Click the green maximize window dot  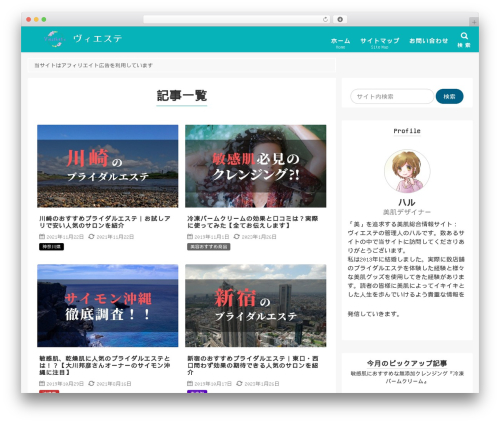pos(44,19)
